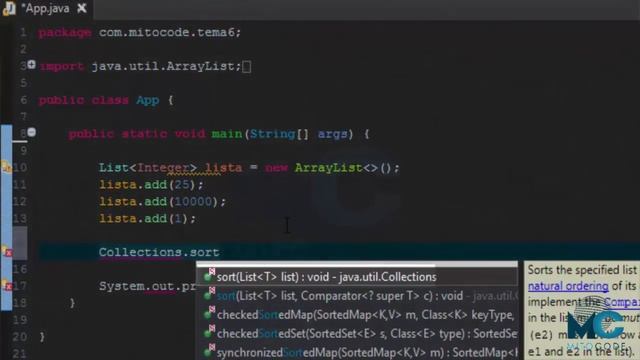Click 'package com.mitocode.tema6;' on line 1
640x360 pixels.
pos(140,32)
